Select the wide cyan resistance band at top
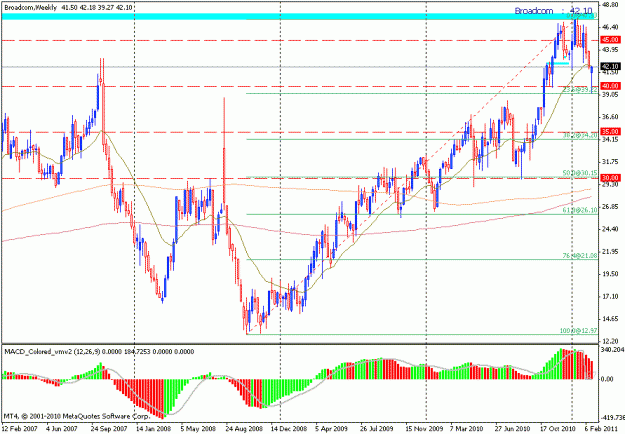 point(299,16)
